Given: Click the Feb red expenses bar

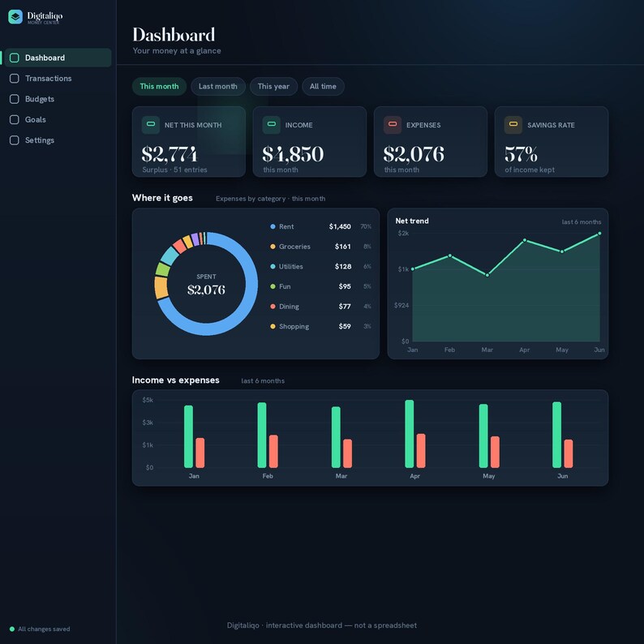Looking at the screenshot, I should coord(273,452).
